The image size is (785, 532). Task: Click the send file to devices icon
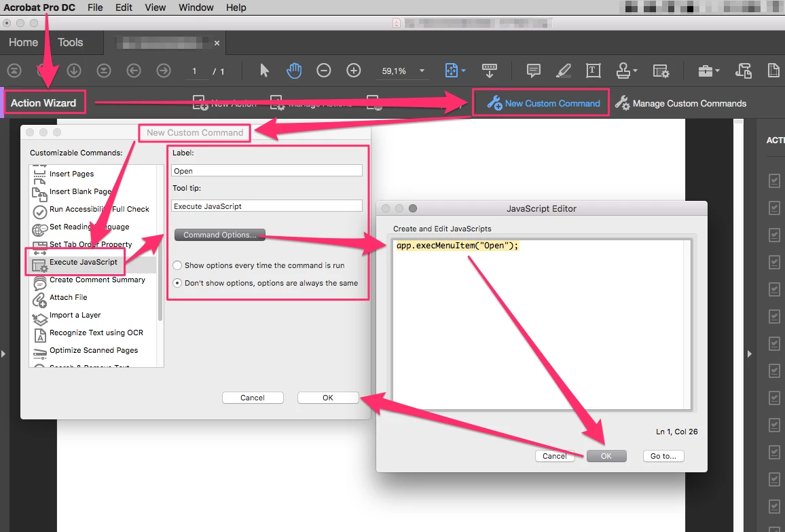tap(744, 71)
